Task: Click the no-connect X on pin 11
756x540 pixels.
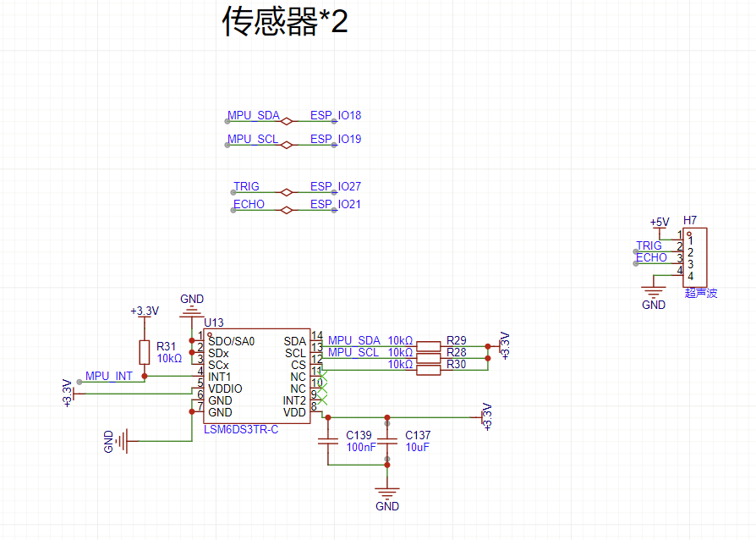Action: click(x=322, y=376)
